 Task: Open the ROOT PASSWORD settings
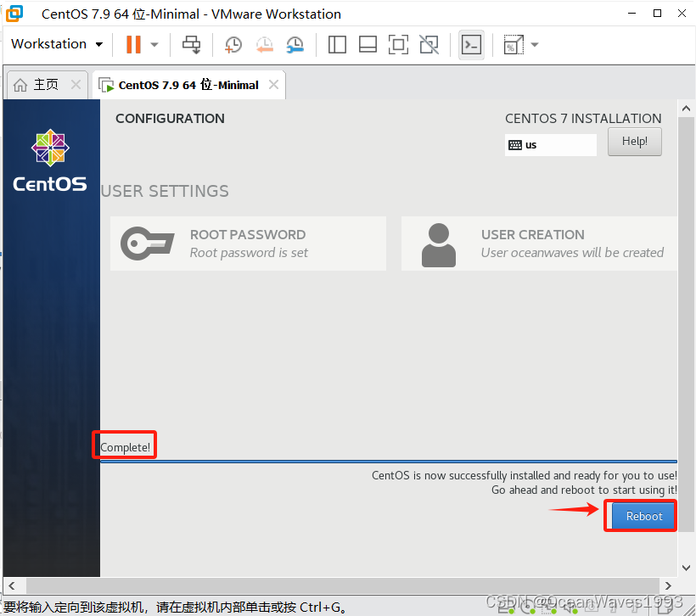(x=248, y=244)
